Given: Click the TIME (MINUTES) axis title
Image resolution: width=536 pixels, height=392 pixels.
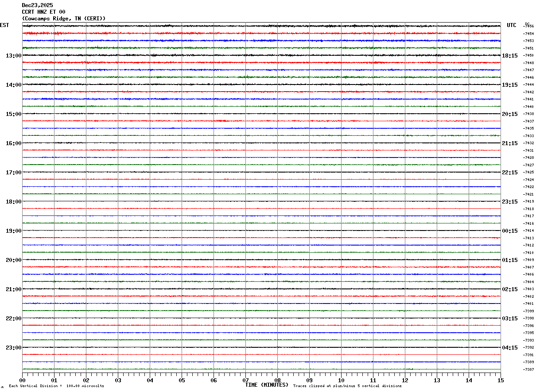Looking at the screenshot, I should 267,385.
